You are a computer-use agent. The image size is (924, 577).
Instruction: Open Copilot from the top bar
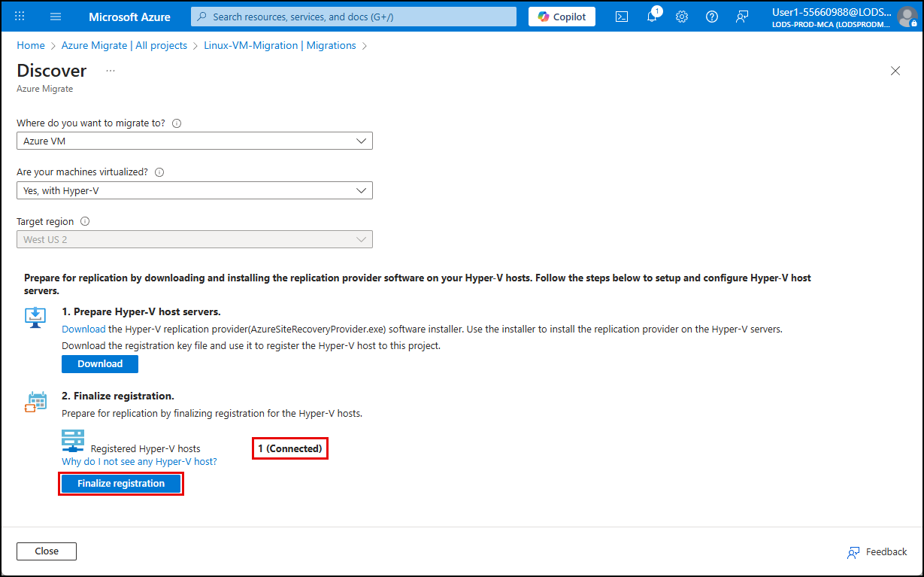coord(562,17)
